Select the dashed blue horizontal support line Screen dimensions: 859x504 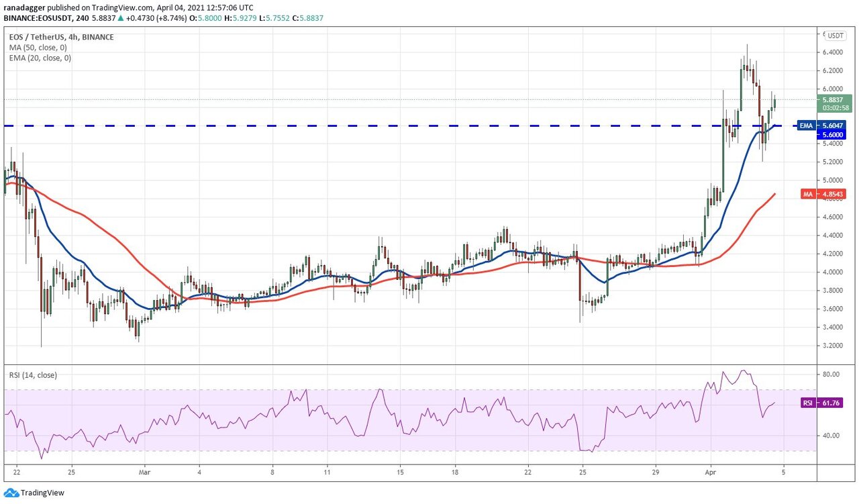[403, 125]
